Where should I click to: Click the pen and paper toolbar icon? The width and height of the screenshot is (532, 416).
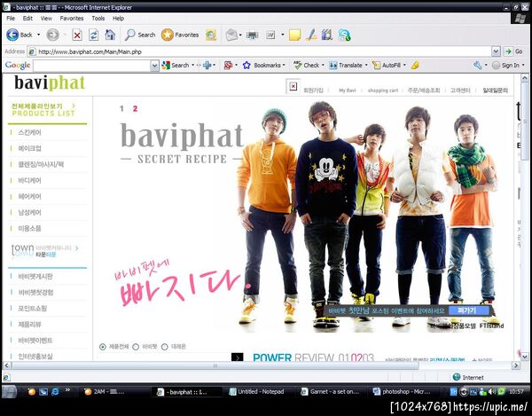point(311,35)
